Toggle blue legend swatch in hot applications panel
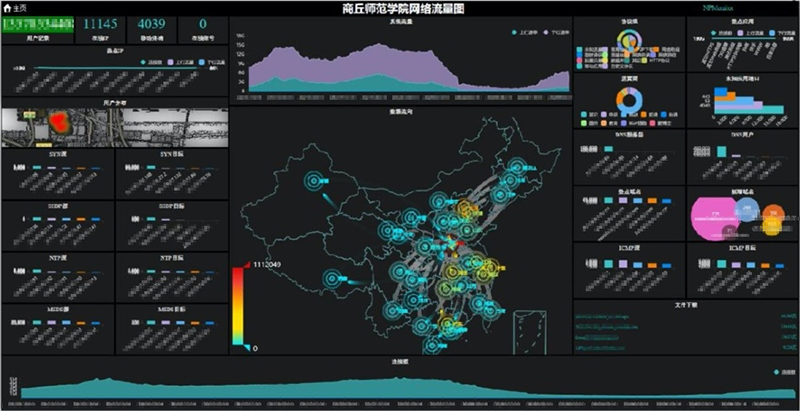Image resolution: width=800 pixels, height=411 pixels. tap(772, 33)
